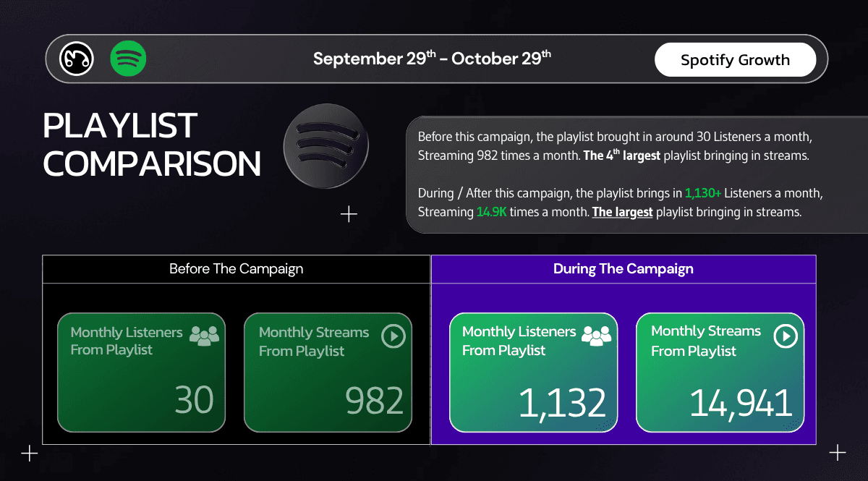Click Monthly Listeners From Playlist label under During

(519, 341)
